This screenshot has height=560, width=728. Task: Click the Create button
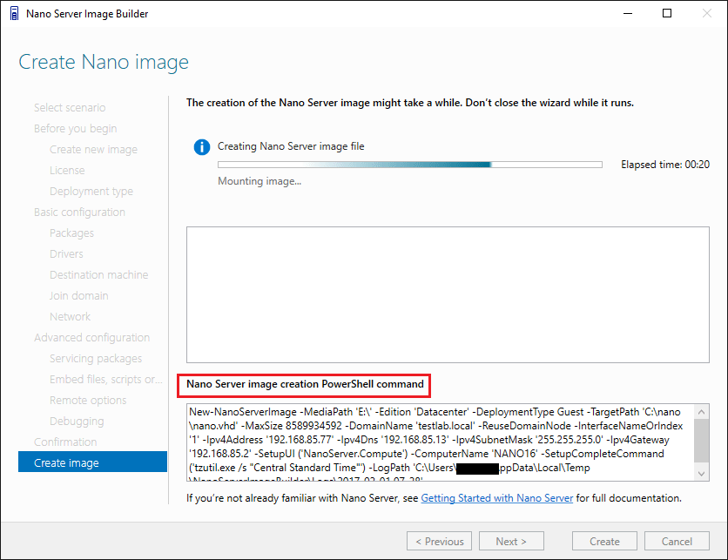604,542
